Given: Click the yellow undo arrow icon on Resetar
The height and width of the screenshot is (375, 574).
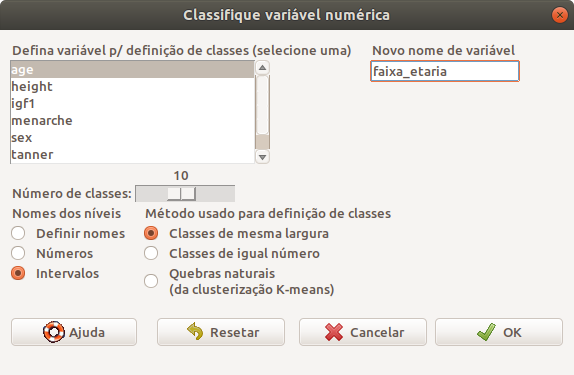Looking at the screenshot, I should [195, 331].
